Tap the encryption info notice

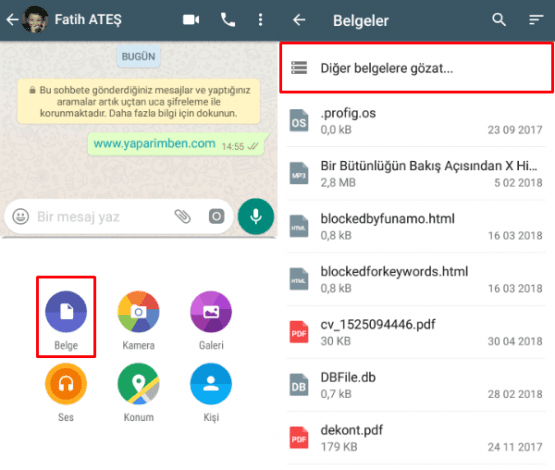138,102
